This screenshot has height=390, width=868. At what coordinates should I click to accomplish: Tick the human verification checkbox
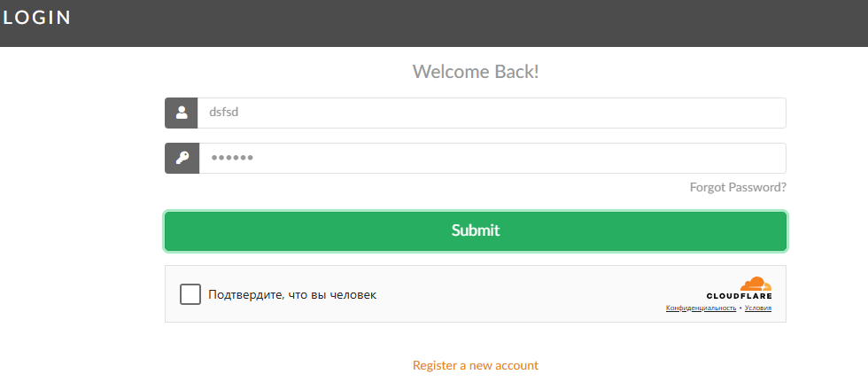190,294
